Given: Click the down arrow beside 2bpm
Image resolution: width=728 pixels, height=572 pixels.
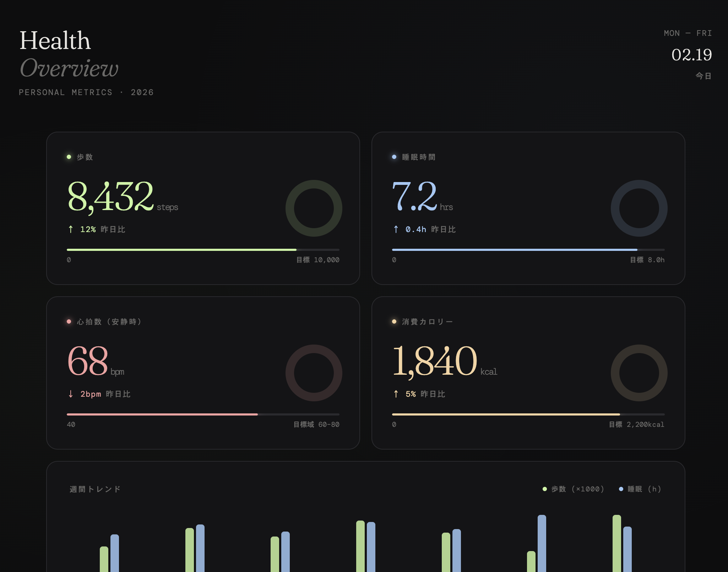Looking at the screenshot, I should [71, 394].
